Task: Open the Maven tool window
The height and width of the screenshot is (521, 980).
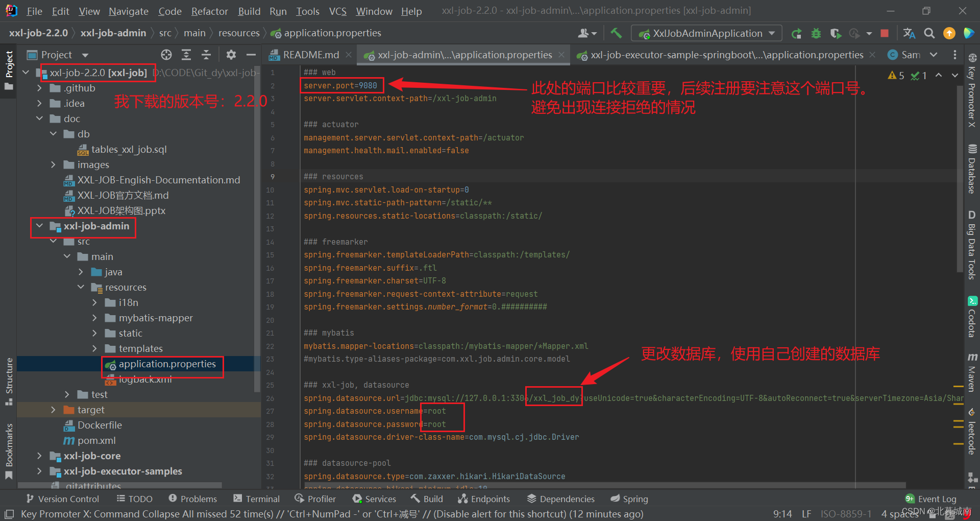Action: pos(972,372)
